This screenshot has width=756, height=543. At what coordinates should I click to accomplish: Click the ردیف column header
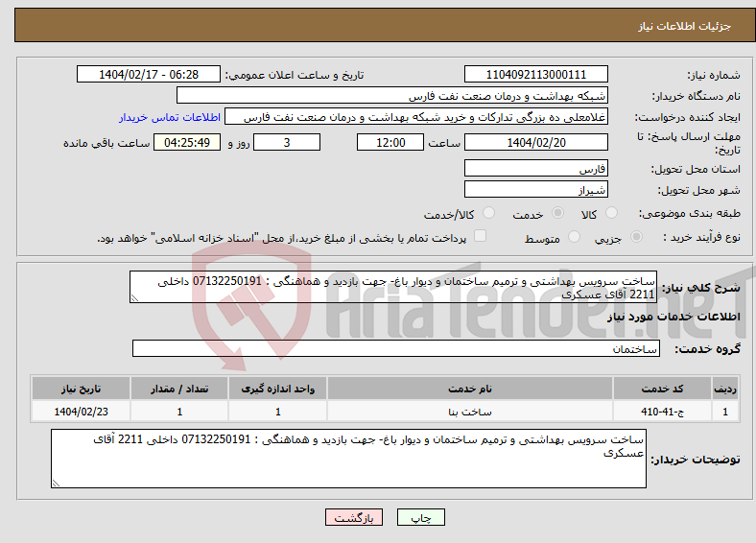click(x=725, y=389)
